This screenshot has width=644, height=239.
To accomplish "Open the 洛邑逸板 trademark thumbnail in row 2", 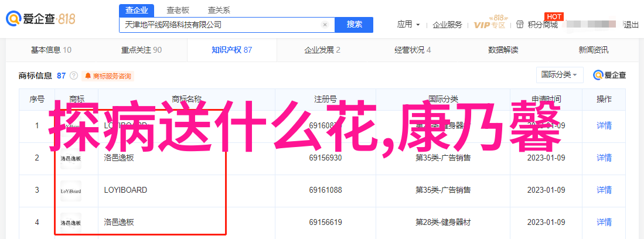I will click(71, 158).
